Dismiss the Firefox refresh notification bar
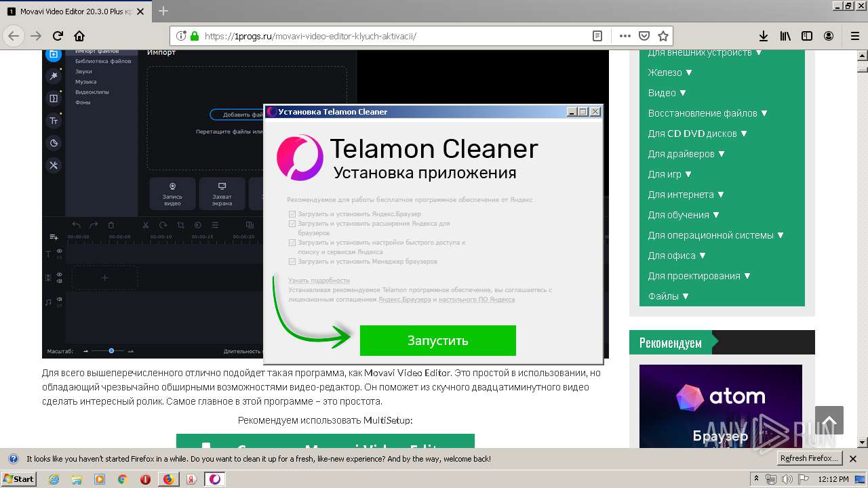The image size is (868, 488). [x=853, y=458]
